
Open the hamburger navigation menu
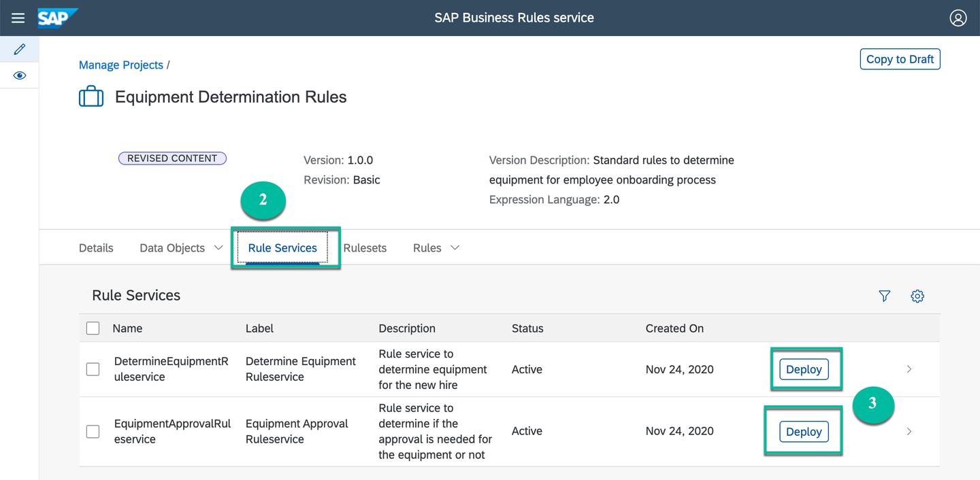click(x=18, y=18)
